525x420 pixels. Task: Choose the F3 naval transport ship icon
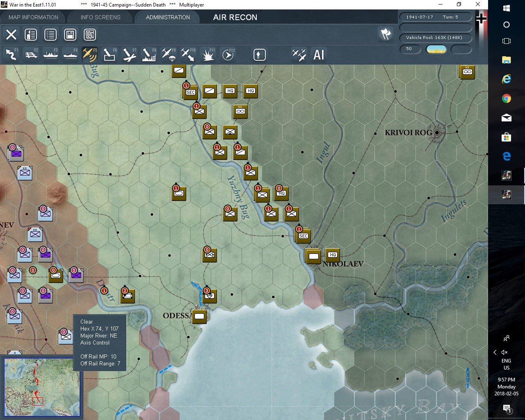(x=50, y=55)
